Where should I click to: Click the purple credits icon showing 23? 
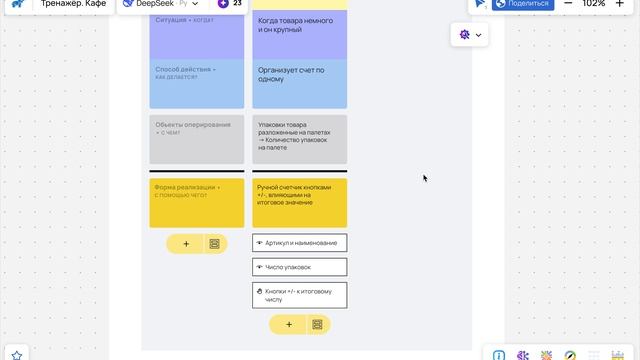[223, 4]
